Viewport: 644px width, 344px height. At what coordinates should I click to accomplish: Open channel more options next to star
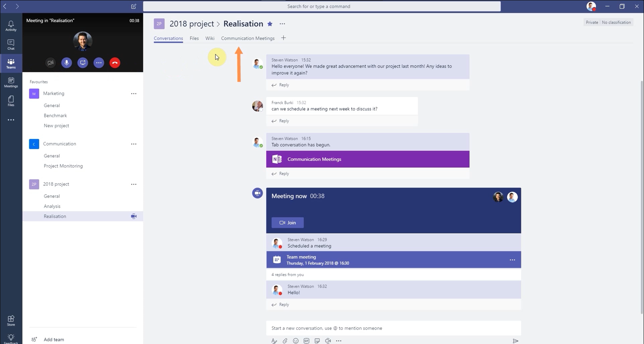point(282,24)
